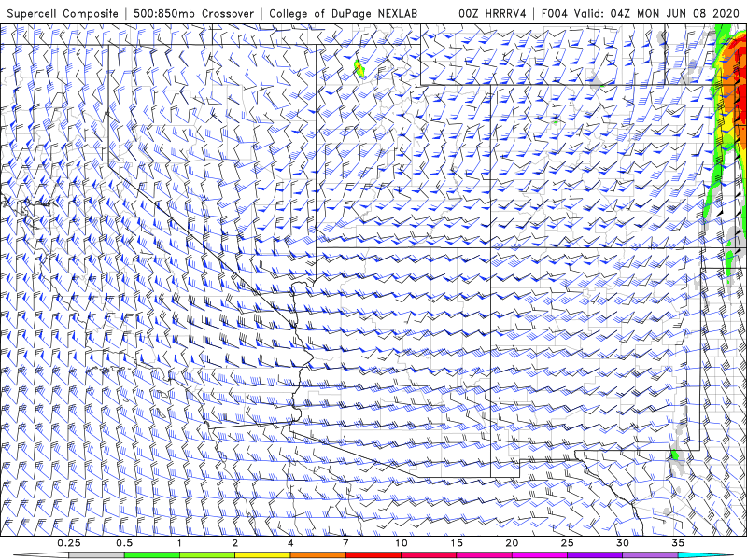Click the 0.25 legend value
The image size is (747, 560).
pos(69,543)
